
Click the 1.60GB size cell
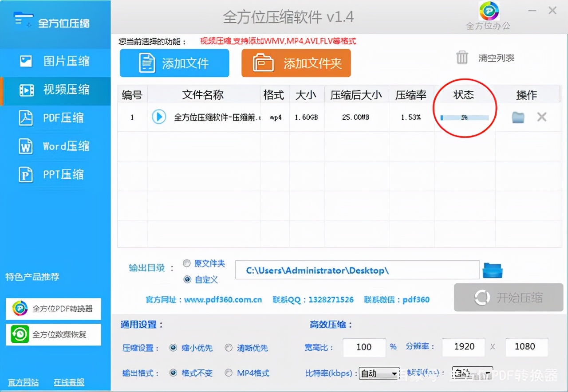coord(306,118)
